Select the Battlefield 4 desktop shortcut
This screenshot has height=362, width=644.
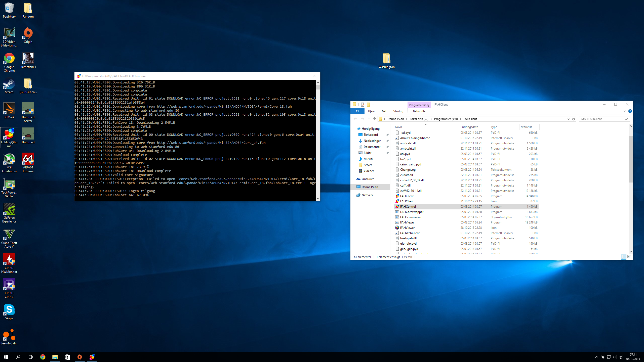point(28,60)
